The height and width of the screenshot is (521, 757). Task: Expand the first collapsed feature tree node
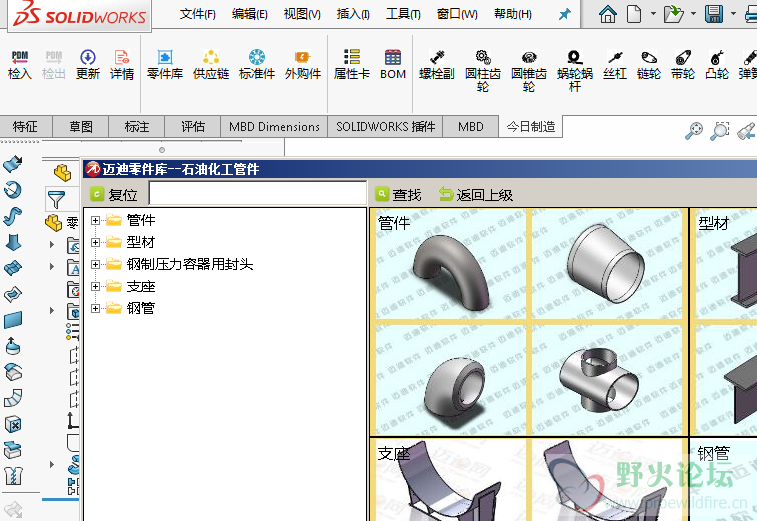coord(52,244)
